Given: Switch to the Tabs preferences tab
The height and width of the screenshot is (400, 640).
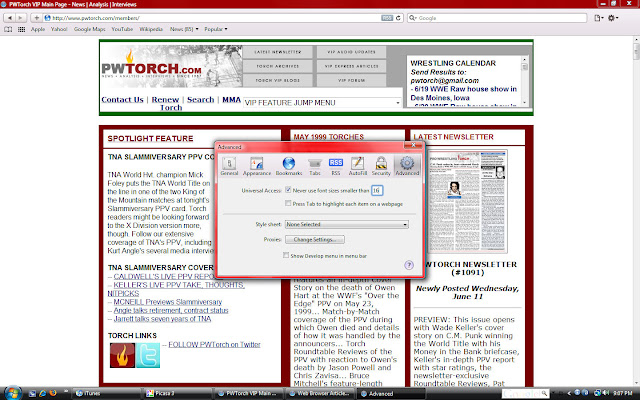Looking at the screenshot, I should 315,166.
